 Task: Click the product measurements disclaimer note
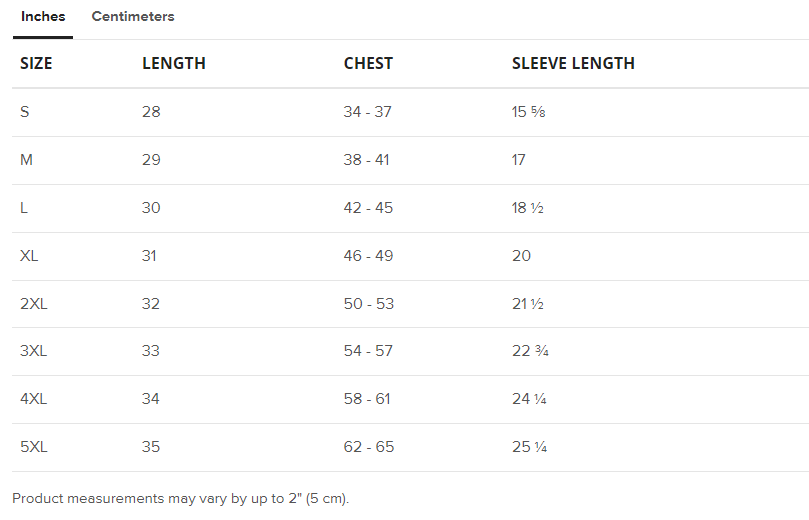click(x=181, y=498)
